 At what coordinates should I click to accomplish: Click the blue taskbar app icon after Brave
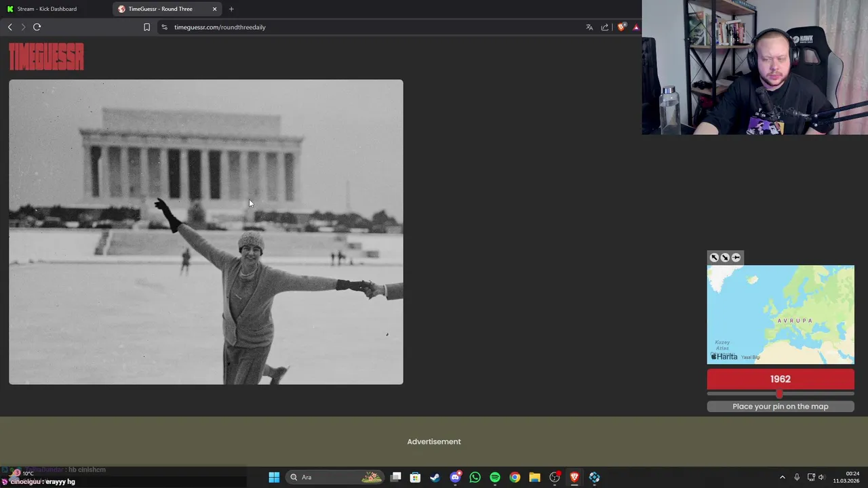594,477
